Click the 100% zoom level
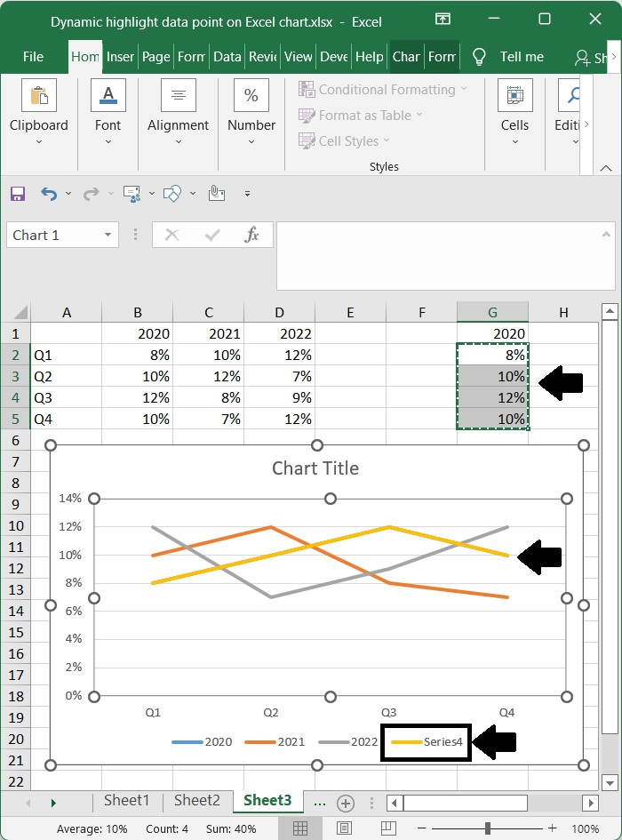622x840 pixels. pos(585,828)
